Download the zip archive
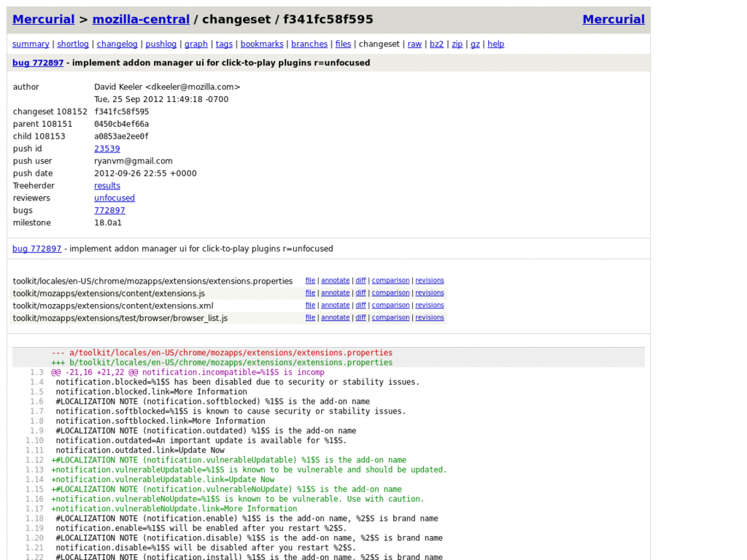747x560 pixels. tap(457, 44)
